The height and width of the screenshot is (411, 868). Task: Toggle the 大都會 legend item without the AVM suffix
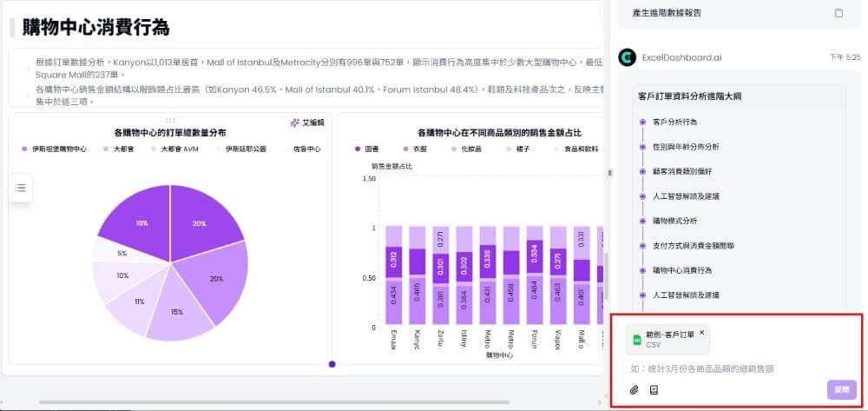pos(118,149)
